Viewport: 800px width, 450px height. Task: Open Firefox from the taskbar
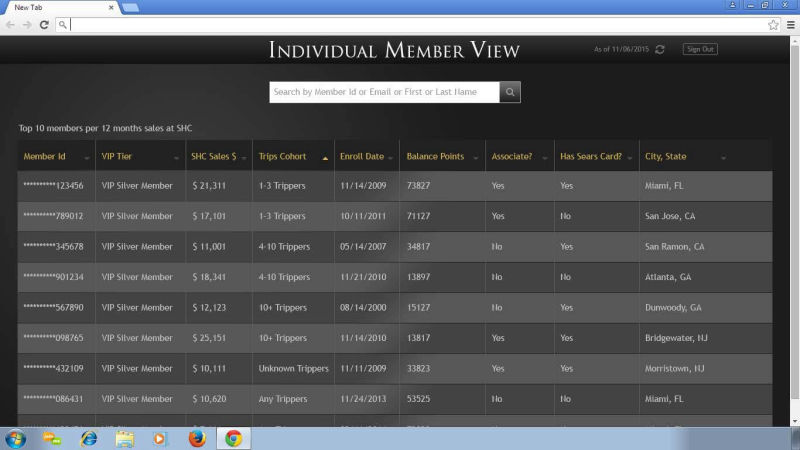pyautogui.click(x=197, y=438)
